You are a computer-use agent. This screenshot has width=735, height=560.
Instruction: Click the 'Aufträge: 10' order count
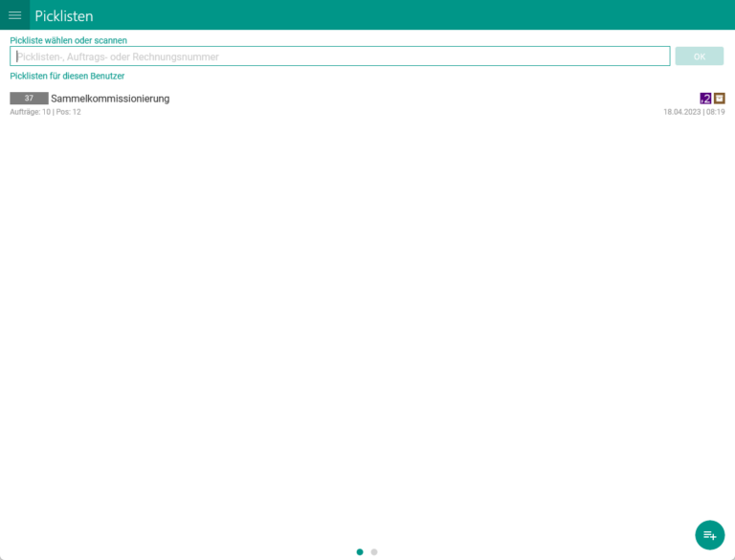pyautogui.click(x=30, y=112)
